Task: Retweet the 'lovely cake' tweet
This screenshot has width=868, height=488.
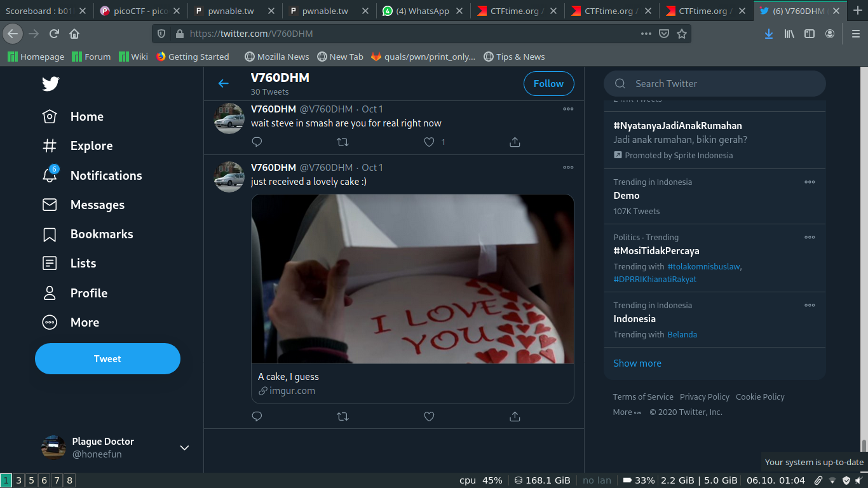Action: [x=342, y=417]
